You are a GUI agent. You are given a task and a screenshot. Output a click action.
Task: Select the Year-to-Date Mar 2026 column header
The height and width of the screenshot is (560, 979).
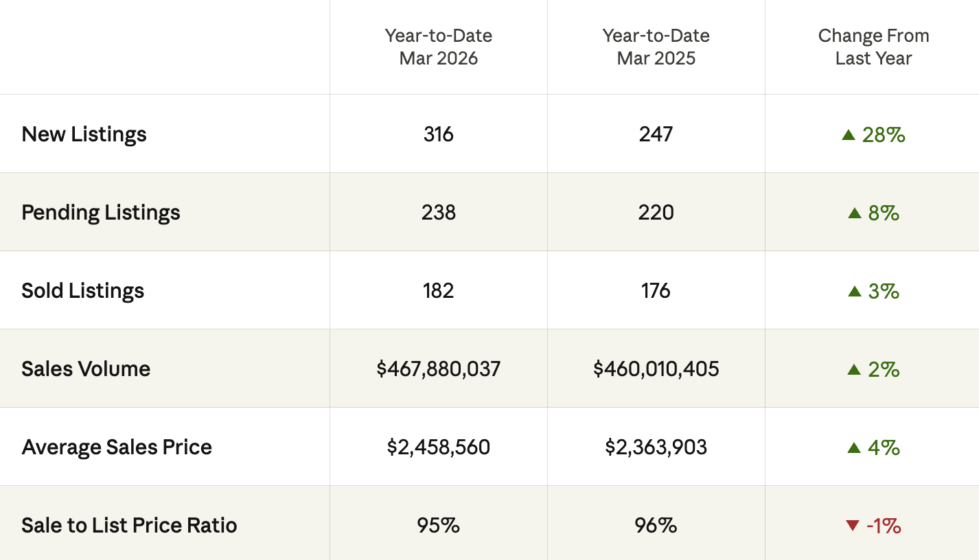click(x=439, y=47)
